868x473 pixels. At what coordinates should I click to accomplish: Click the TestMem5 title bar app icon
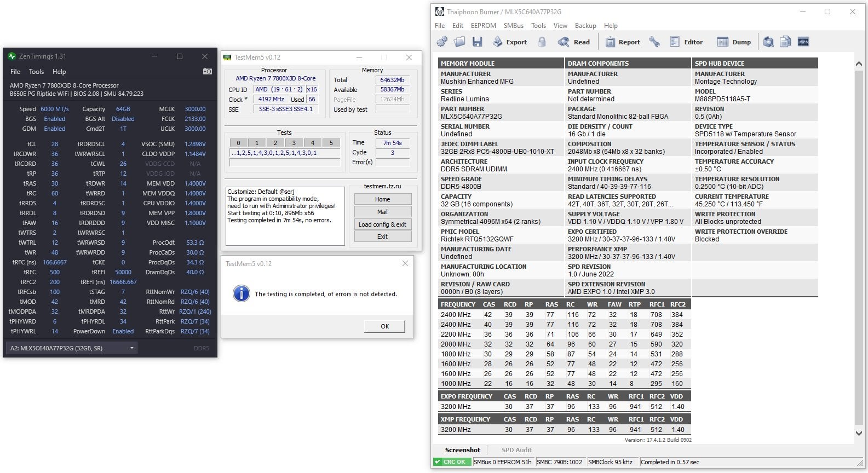[x=228, y=57]
